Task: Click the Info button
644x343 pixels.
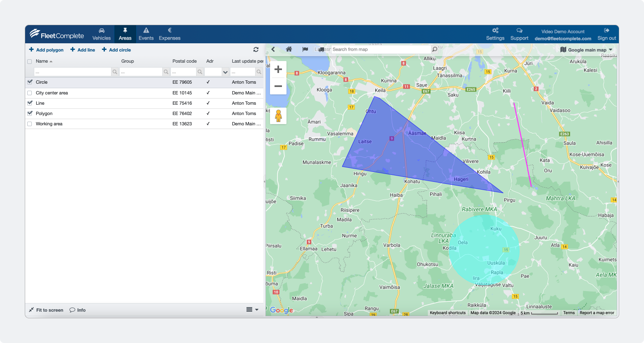Action: [x=78, y=310]
